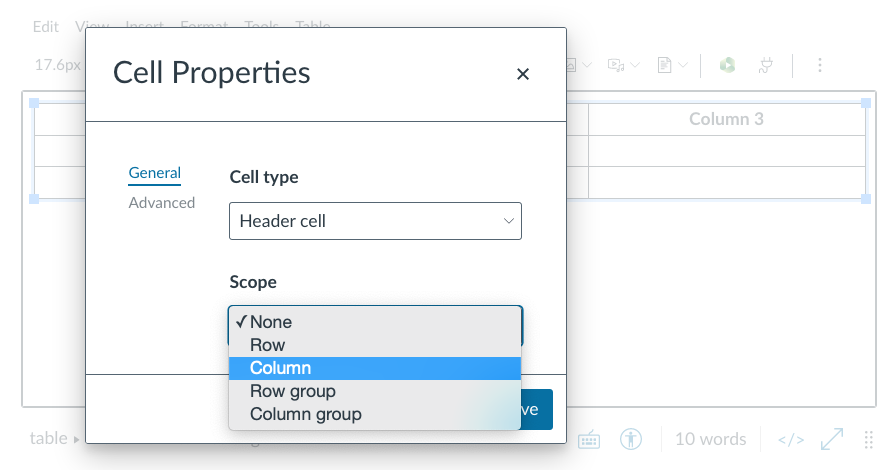Open keyboard shortcuts icon
Viewport: 894px width, 470px height.
(589, 439)
